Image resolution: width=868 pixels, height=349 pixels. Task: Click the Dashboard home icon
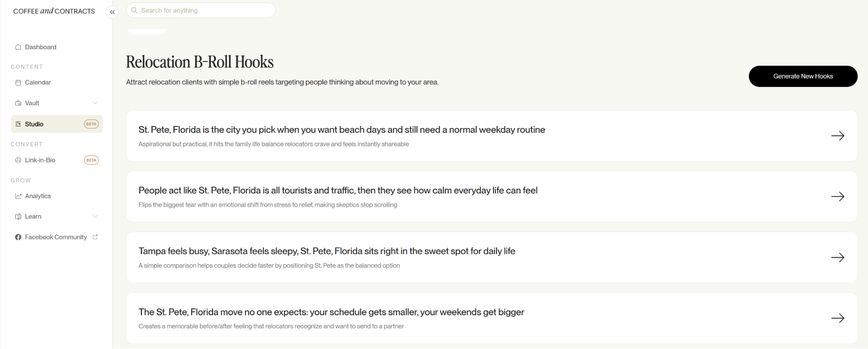click(x=18, y=47)
